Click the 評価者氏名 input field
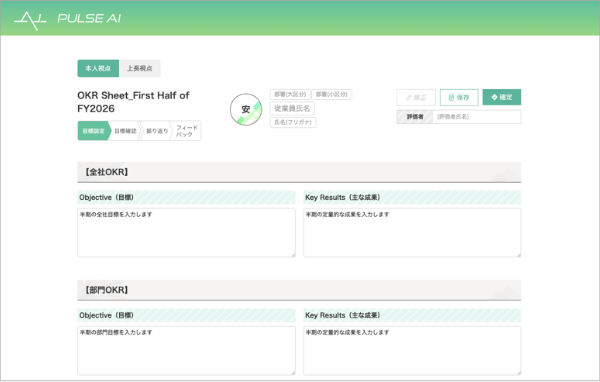This screenshot has width=600, height=382. pyautogui.click(x=477, y=117)
